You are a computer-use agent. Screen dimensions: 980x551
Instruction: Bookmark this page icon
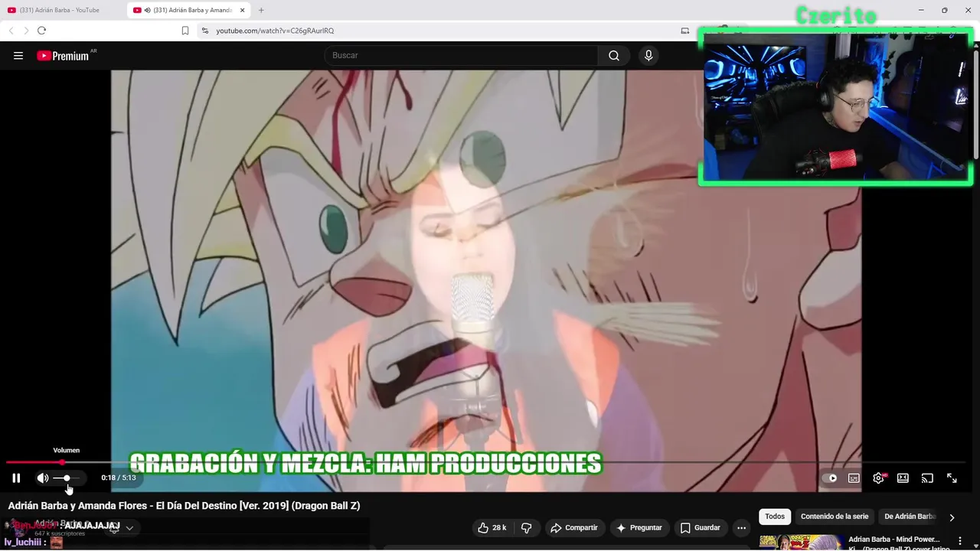185,31
